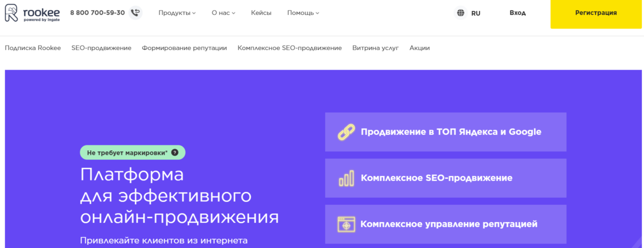
Task: Open the Кейсы menu item
Action: tap(261, 13)
